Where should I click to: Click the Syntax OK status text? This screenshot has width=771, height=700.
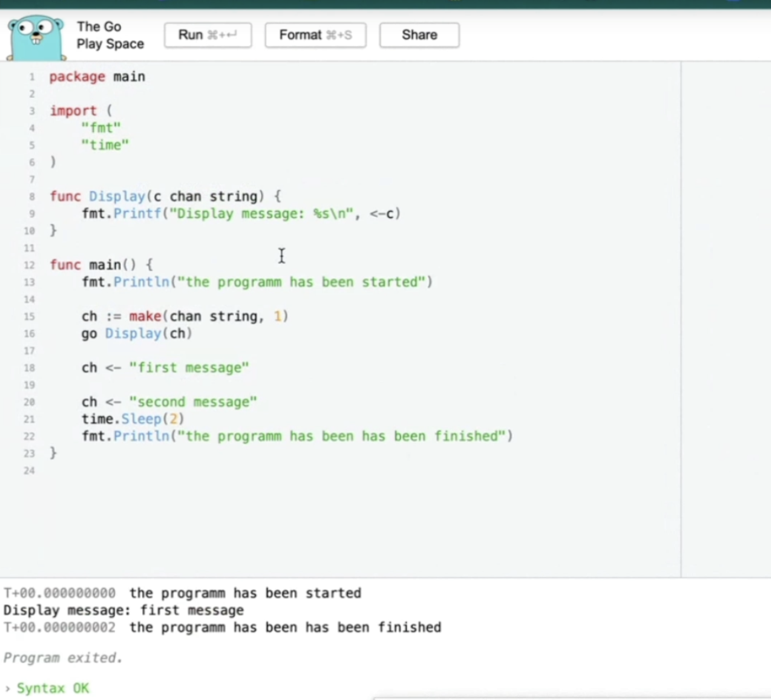click(53, 688)
